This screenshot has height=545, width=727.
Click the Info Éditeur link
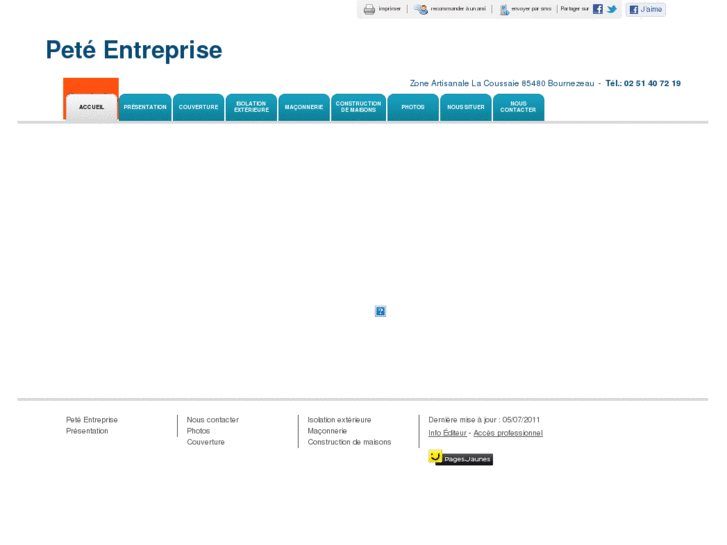447,433
